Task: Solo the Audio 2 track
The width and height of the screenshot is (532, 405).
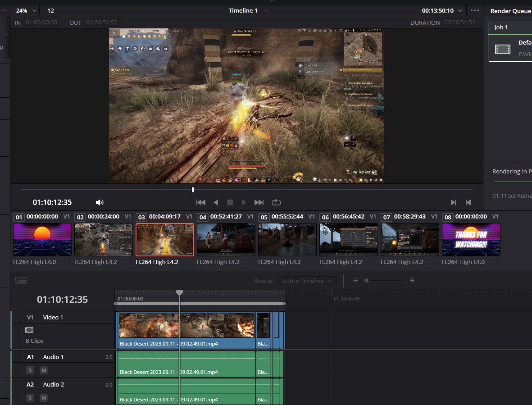Action: (30, 398)
